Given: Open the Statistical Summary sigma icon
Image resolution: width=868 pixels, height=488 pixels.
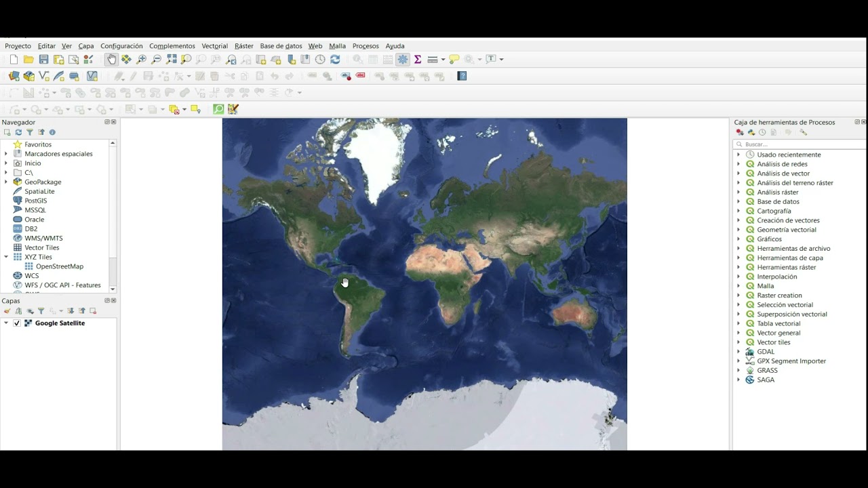Looking at the screenshot, I should point(418,60).
